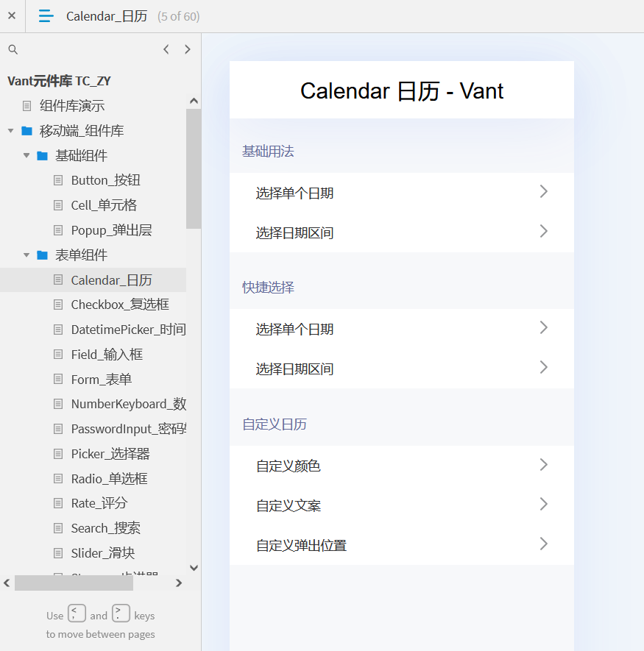Open the 自定义文案 cell
This screenshot has width=644, height=651.
[x=402, y=505]
